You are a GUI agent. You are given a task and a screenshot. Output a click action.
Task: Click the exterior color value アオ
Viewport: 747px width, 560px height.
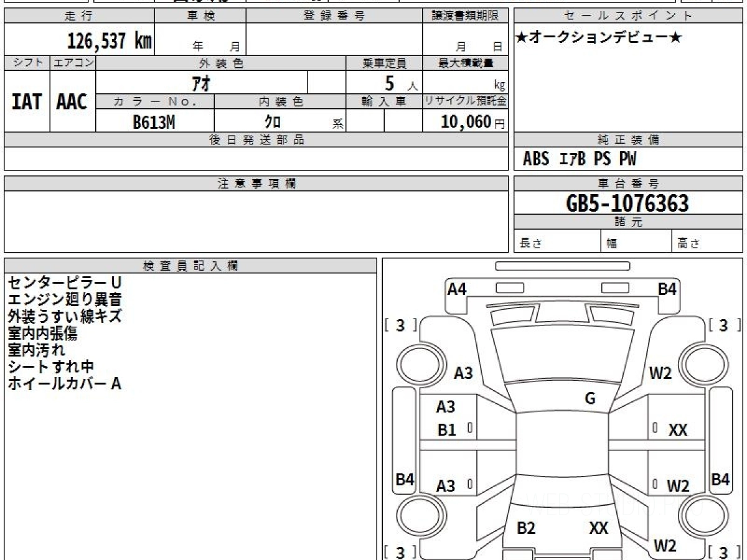[x=202, y=82]
